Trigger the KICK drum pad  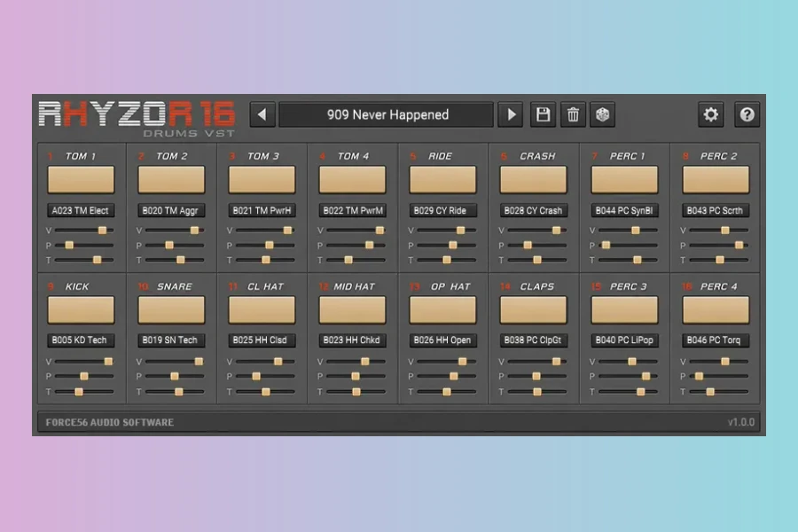tap(81, 310)
